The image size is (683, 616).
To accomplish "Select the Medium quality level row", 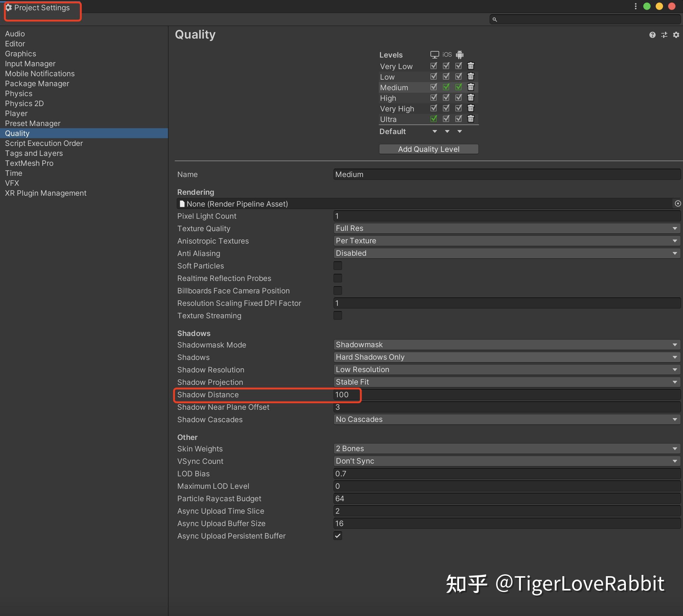I will pyautogui.click(x=394, y=87).
